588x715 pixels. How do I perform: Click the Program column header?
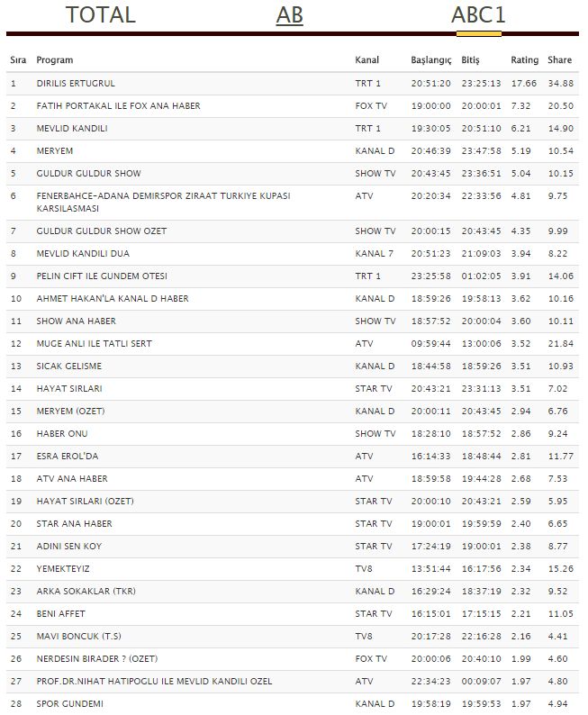(55, 59)
